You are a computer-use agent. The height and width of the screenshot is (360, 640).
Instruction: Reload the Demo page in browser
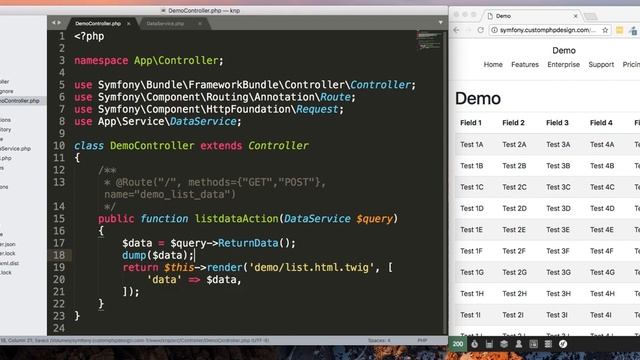[480, 30]
